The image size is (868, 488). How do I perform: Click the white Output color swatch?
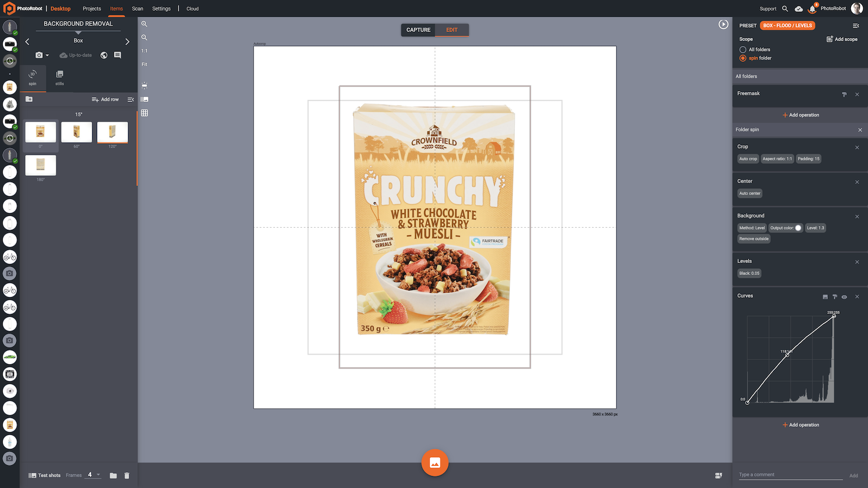click(798, 228)
